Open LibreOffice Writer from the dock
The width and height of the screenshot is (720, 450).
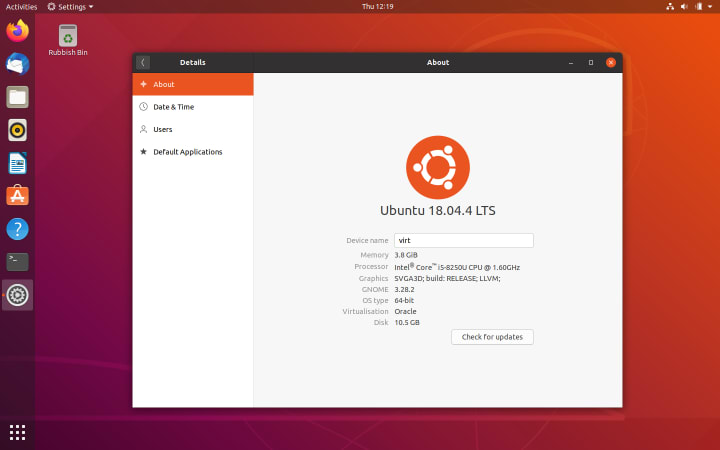17,163
